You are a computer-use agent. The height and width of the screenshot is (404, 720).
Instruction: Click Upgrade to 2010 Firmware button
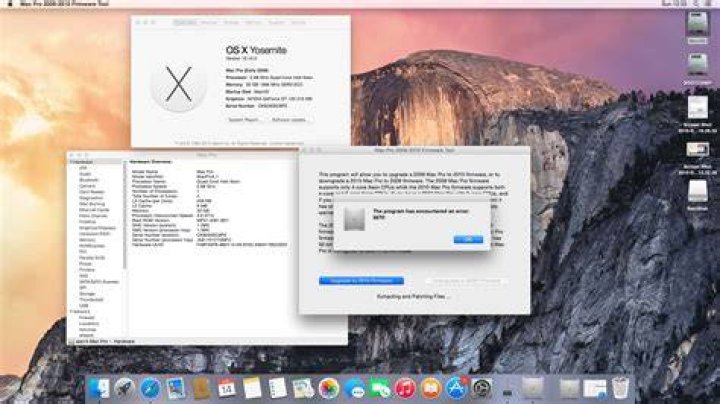point(361,281)
